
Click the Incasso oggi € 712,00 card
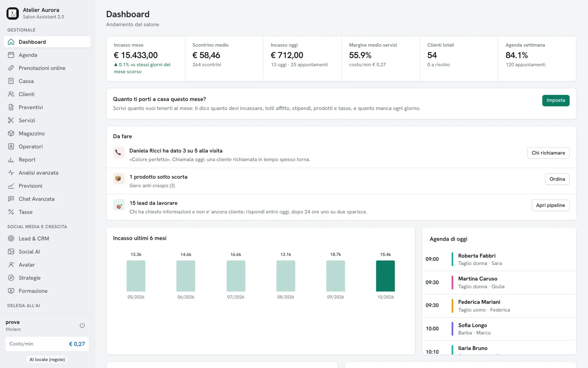[x=302, y=59]
